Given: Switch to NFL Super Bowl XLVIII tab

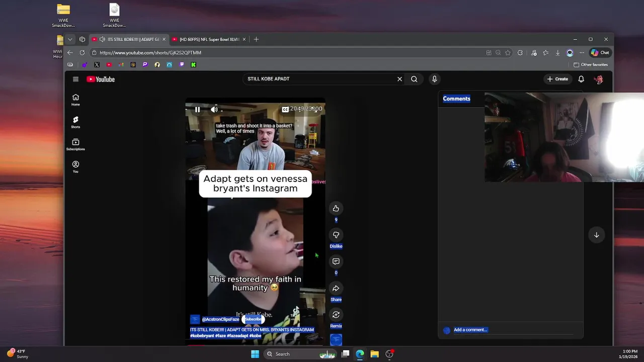Looking at the screenshot, I should (209, 39).
